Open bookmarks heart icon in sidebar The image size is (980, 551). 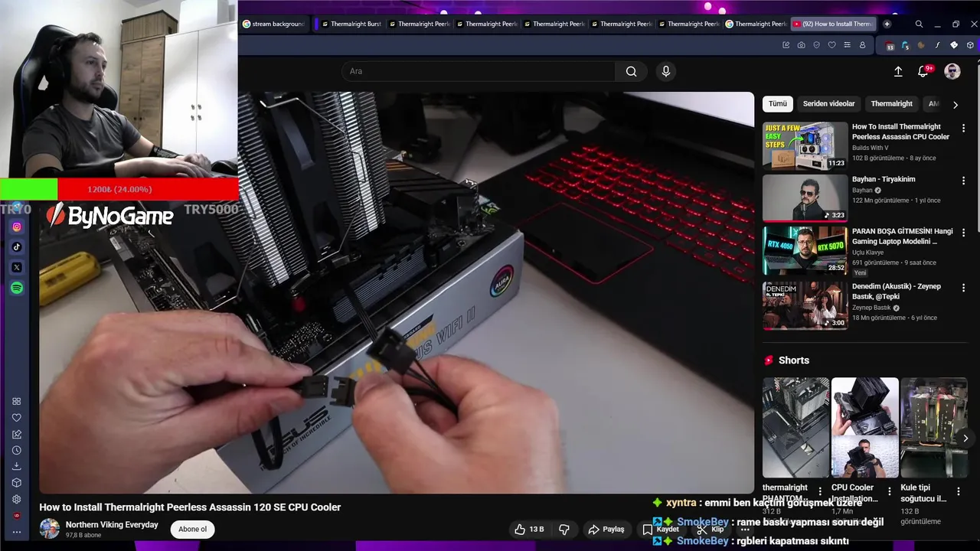(x=17, y=418)
